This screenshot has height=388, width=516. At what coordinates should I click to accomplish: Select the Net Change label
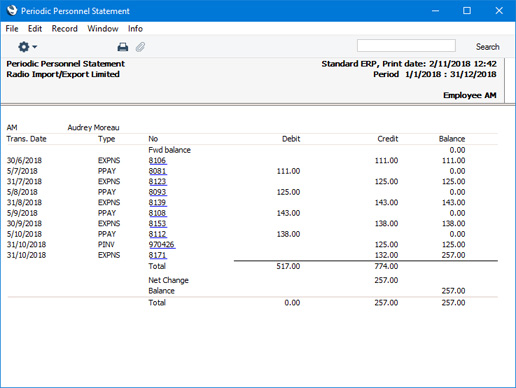(168, 280)
